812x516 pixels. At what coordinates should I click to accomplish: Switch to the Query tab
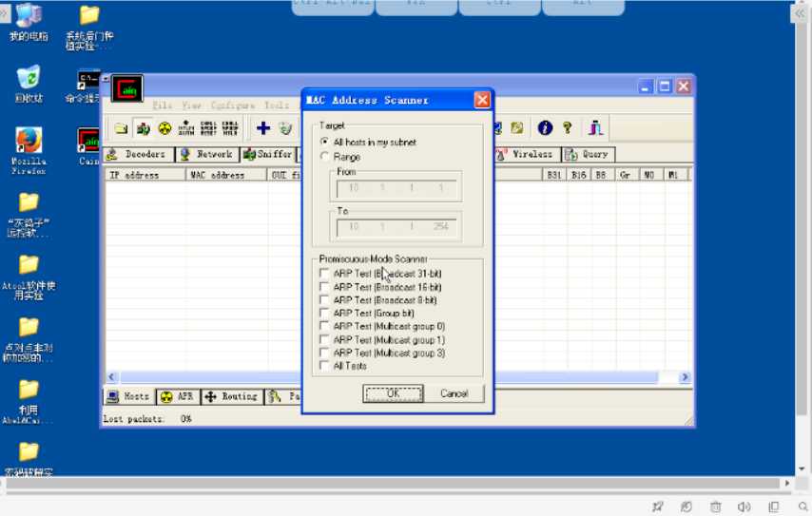tap(589, 154)
